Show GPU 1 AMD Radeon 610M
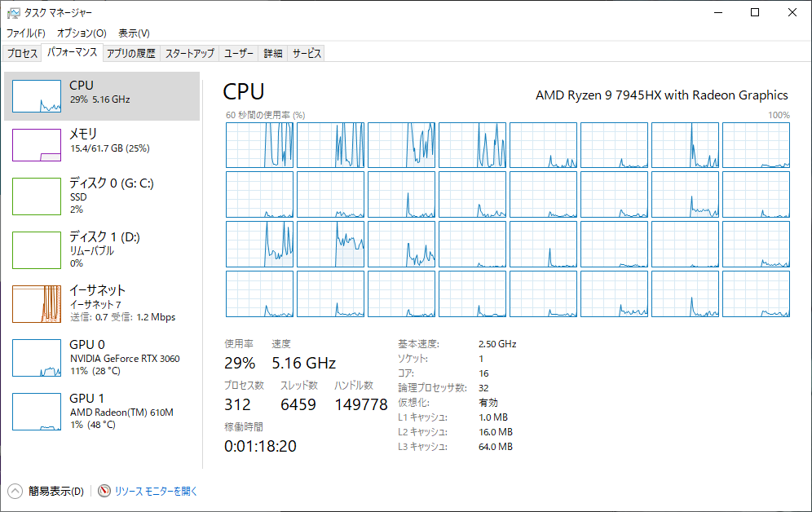The height and width of the screenshot is (512, 812). tap(102, 412)
